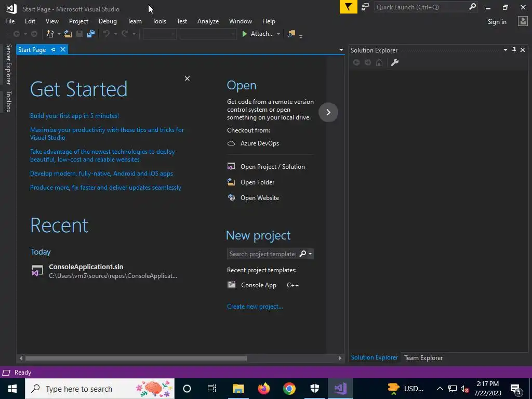Image resolution: width=532 pixels, height=399 pixels.
Task: Open recent ConsoleApplication1.sln solution
Action: point(104,271)
